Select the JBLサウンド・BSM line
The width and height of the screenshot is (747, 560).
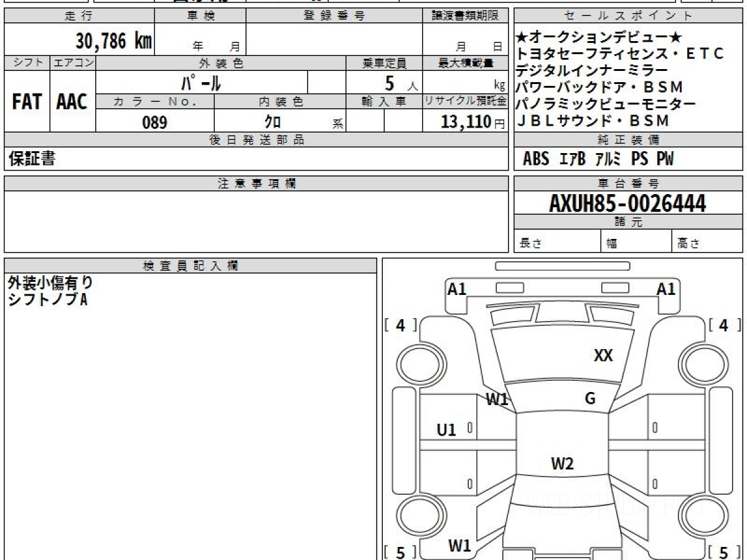pyautogui.click(x=593, y=121)
